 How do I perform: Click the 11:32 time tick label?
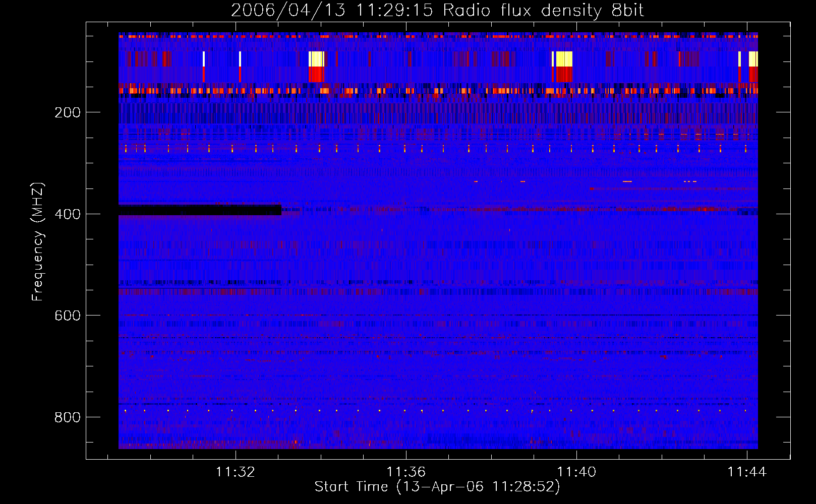236,472
